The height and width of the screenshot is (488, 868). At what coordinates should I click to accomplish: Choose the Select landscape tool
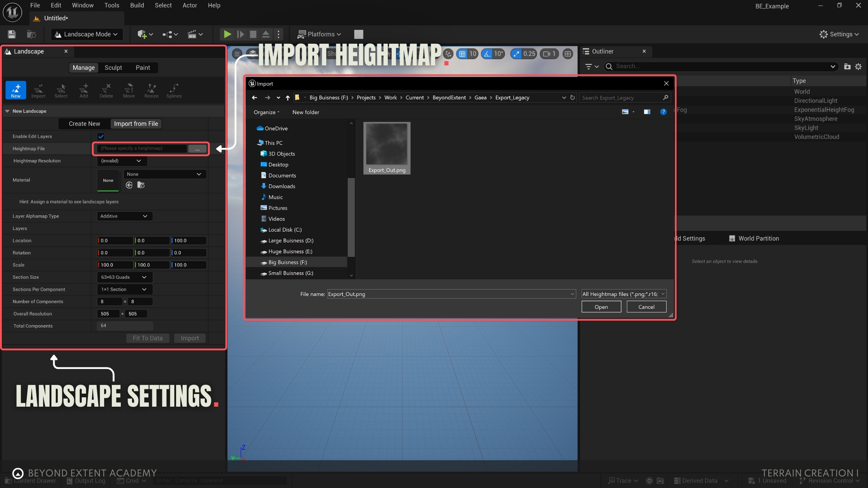pos(61,90)
